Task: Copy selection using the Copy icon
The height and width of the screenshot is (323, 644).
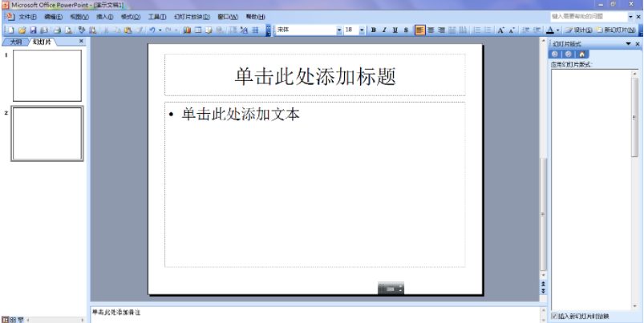Action: [x=117, y=30]
